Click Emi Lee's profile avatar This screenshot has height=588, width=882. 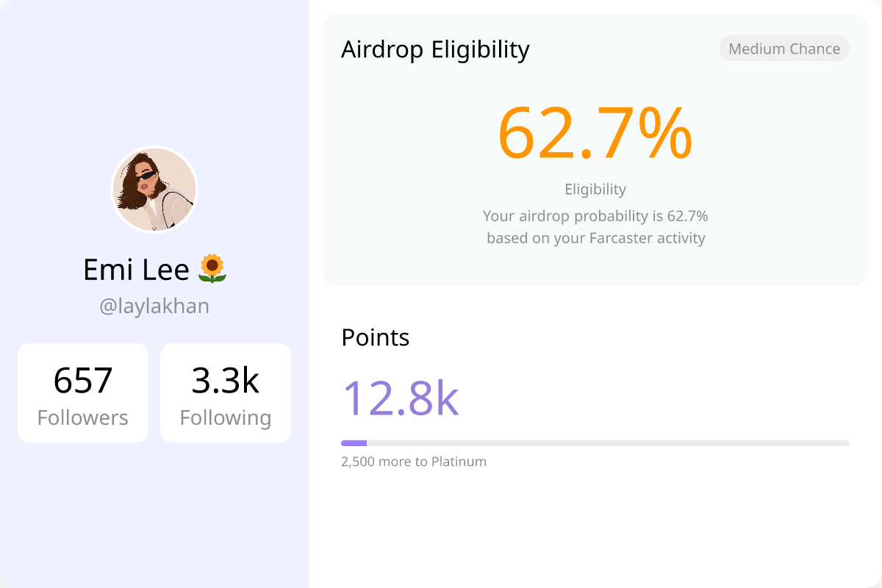tap(154, 190)
